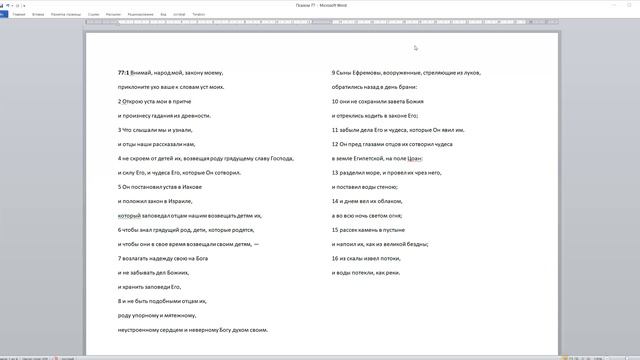Click line 'и воды потекли, как реки'

tap(366, 273)
